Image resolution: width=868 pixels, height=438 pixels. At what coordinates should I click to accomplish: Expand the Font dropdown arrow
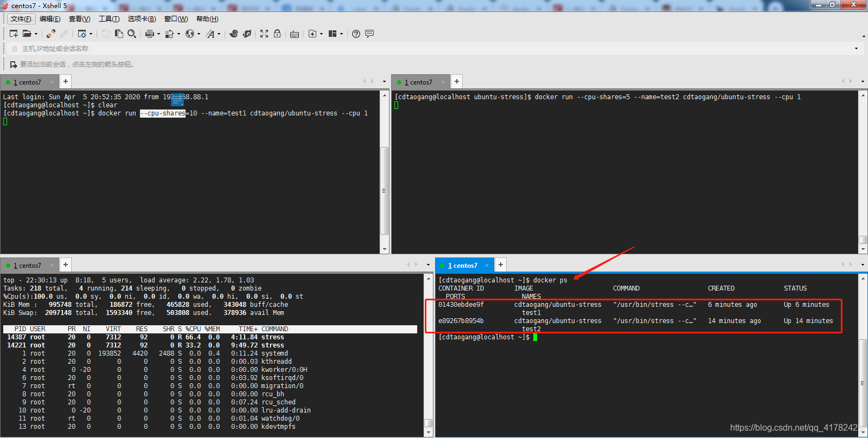click(x=219, y=34)
